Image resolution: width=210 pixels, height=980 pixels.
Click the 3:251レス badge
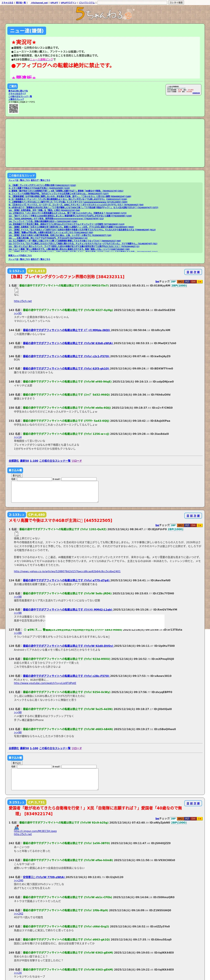tap(17, 802)
